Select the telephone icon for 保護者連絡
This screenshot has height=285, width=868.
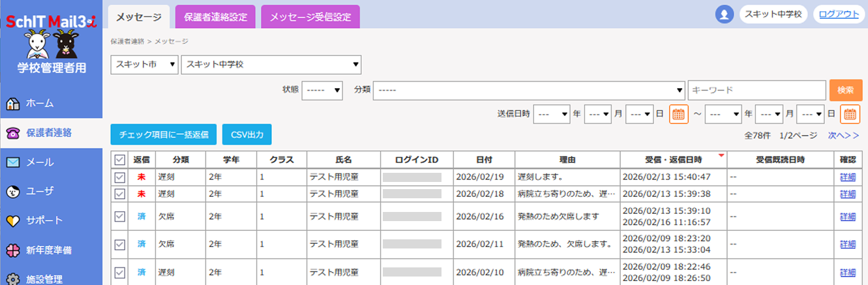[x=12, y=133]
